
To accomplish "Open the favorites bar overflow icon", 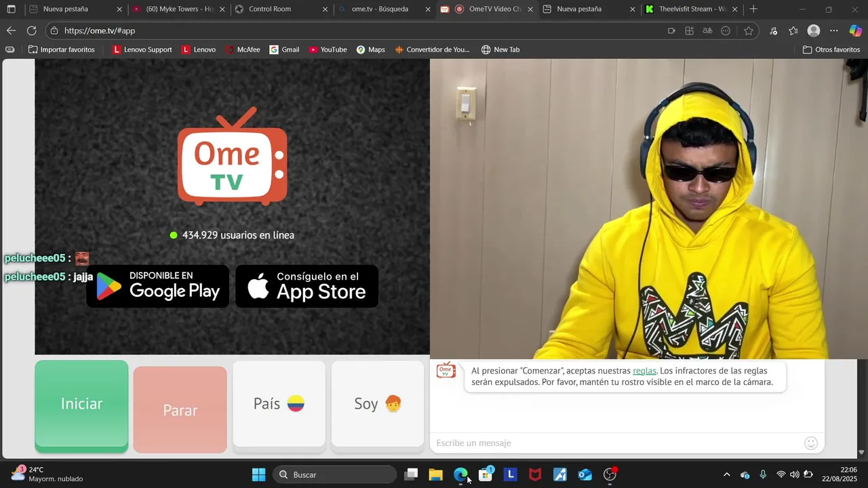I will click(9, 49).
